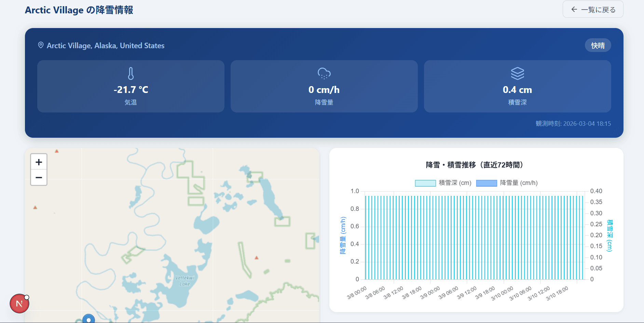Image resolution: width=644 pixels, height=323 pixels.
Task: Go back with 一覧に戻る button
Action: point(593,10)
